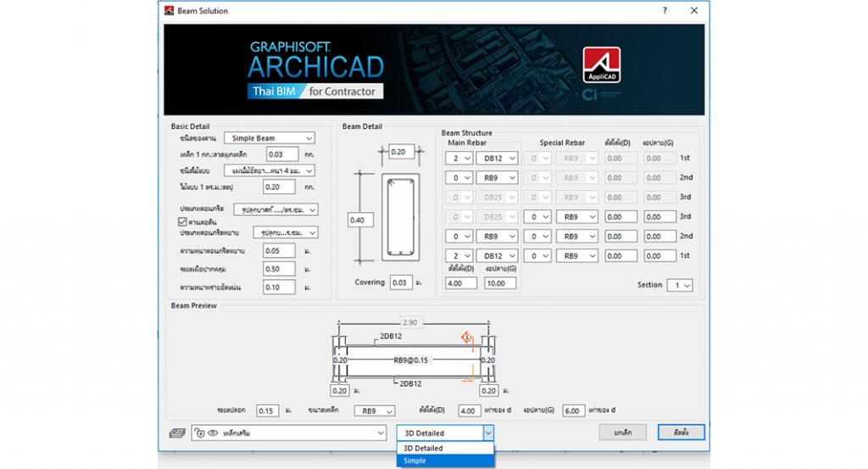Open Main Rebar count dropdown in first 1st row
Viewport: 868px width, 469px height.
point(459,159)
